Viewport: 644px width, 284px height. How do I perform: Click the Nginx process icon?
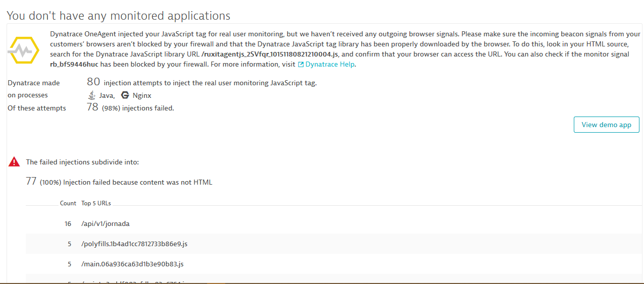(x=125, y=95)
